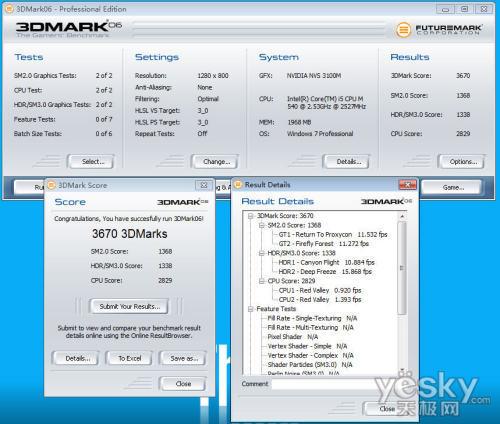Click the Resolution value 1280 x 800
Image resolution: width=500 pixels, height=424 pixels.
[213, 76]
